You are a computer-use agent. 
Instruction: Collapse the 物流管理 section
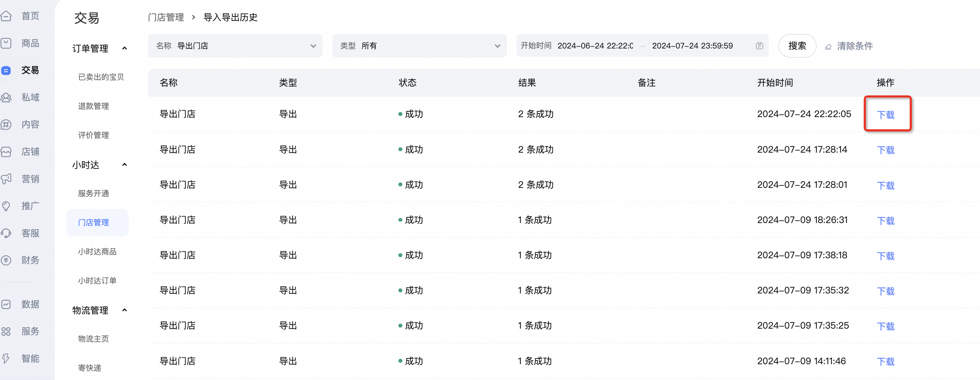[x=124, y=310]
